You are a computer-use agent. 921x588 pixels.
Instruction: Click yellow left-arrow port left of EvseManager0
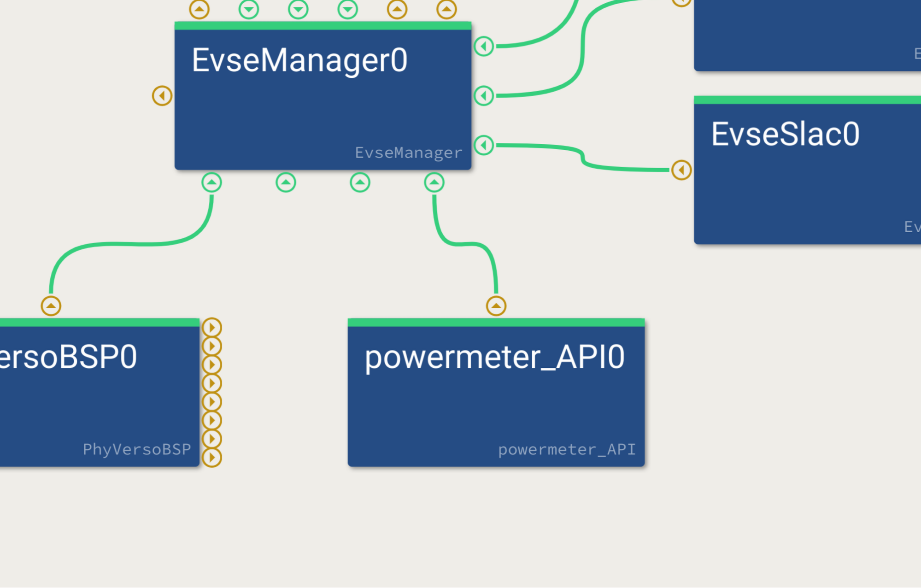coord(162,96)
